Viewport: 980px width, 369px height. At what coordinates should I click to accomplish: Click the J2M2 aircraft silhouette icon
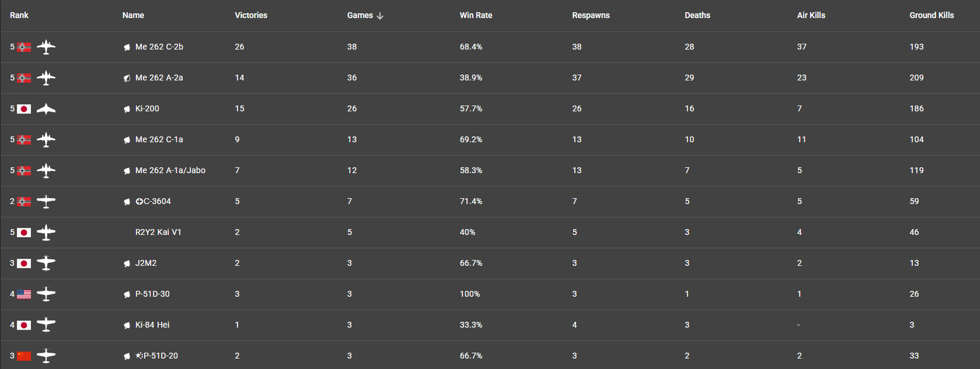(x=46, y=263)
